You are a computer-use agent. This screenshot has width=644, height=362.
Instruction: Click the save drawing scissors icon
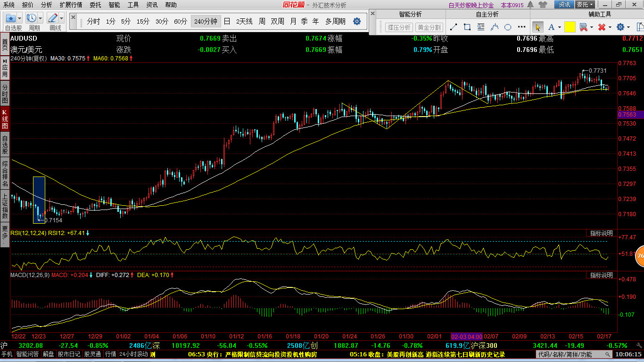click(x=583, y=27)
